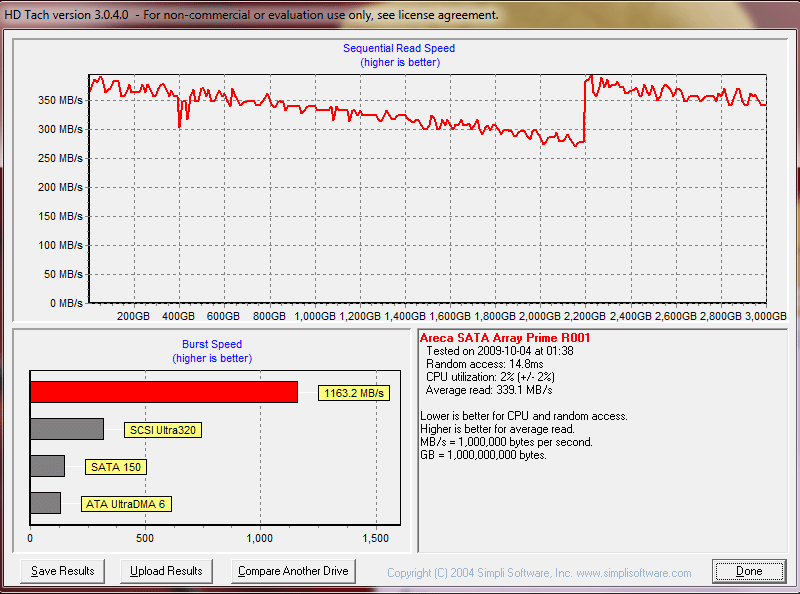Select the gray ATA UltraDMA 6 bar
The image size is (800, 594).
tap(45, 503)
